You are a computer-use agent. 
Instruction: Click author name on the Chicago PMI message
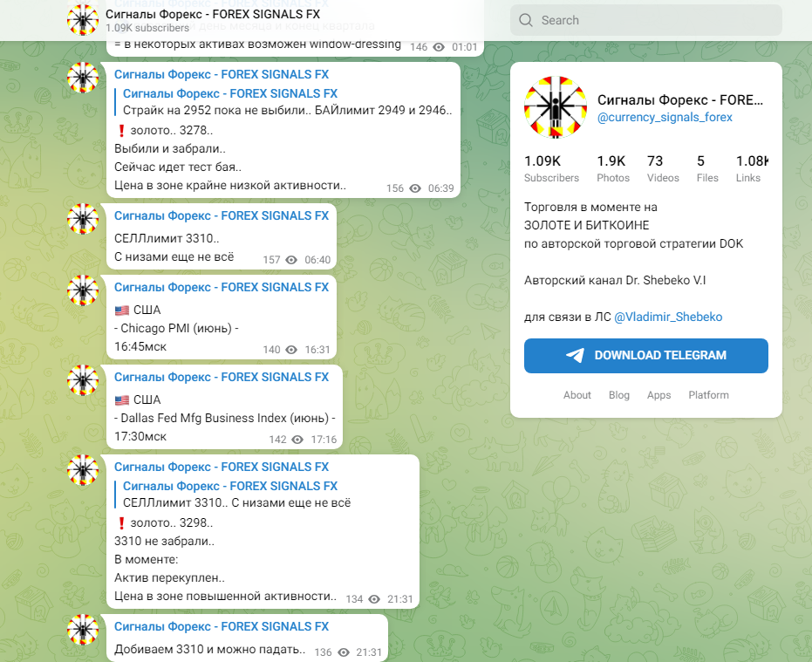click(222, 288)
